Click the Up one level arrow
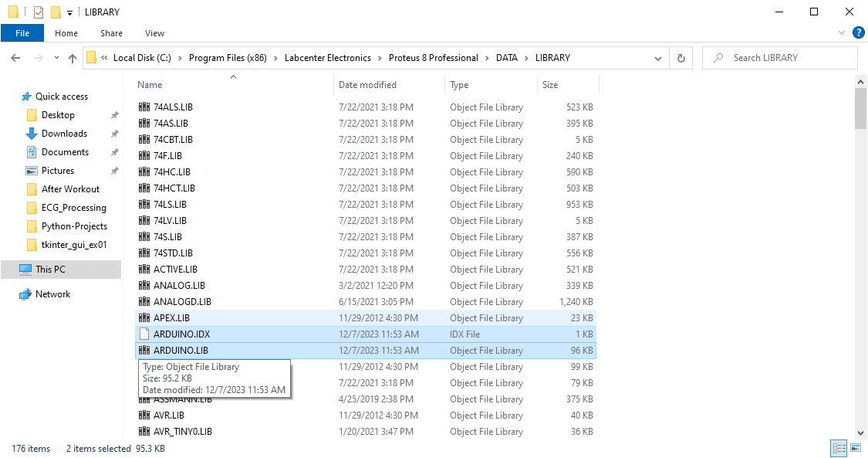Viewport: 868px width, 458px height. coord(73,58)
